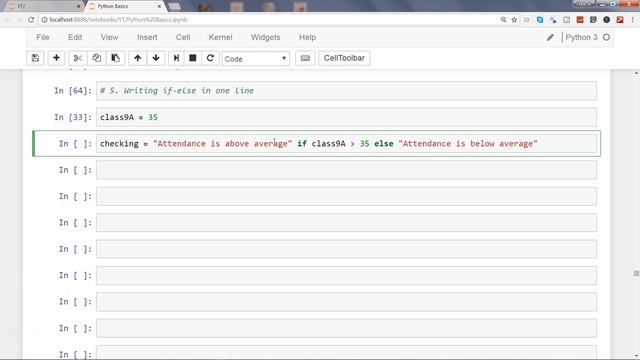Open the File menu
Image resolution: width=640 pixels, height=360 pixels.
click(x=42, y=37)
